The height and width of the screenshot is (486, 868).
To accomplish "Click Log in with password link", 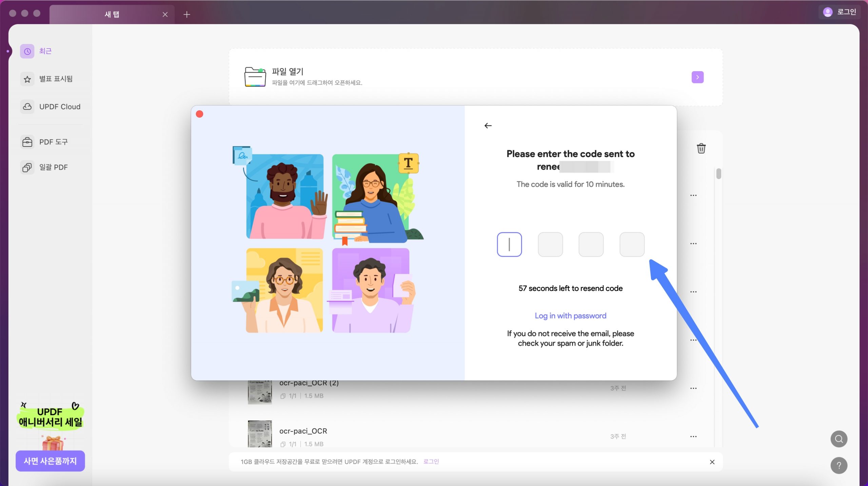I will coord(570,316).
